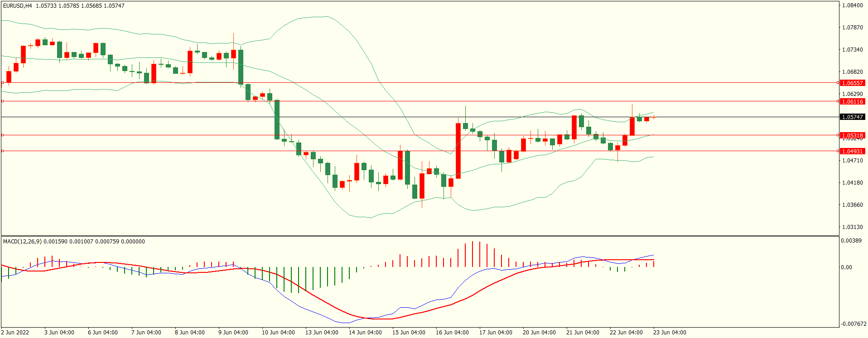Viewport: 868px width, 338px height.
Task: Click the 10 Jun 04:00 date label
Action: pos(278,333)
